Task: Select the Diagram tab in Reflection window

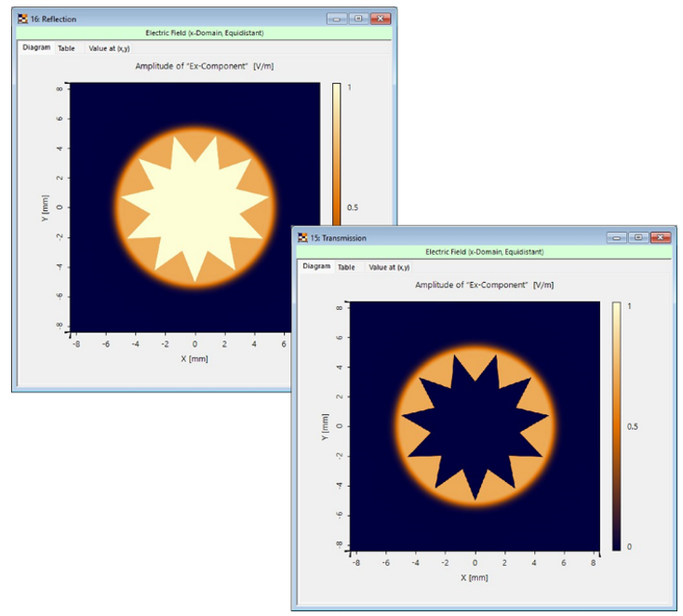Action: coord(36,47)
